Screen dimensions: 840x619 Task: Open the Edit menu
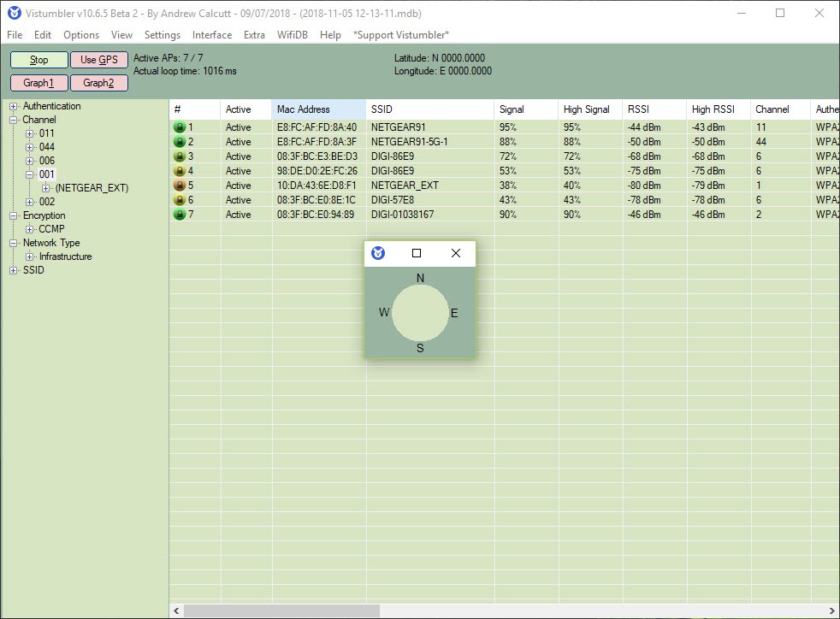coord(43,35)
